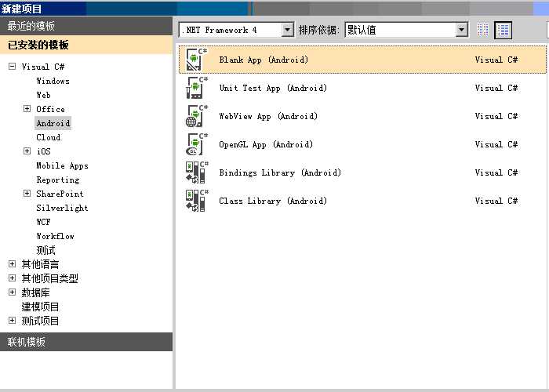
Task: Click the Blank App (Android) template icon
Action: point(197,60)
